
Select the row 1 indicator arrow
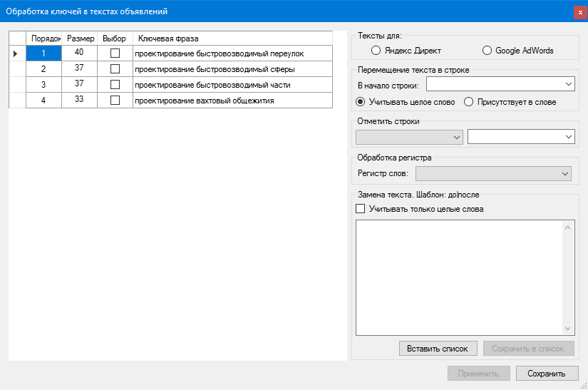click(x=16, y=53)
